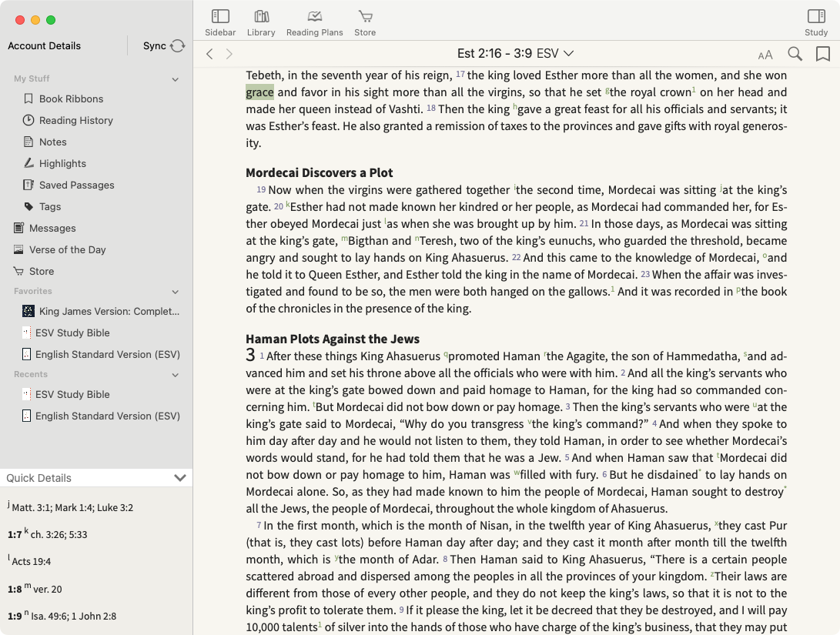Open English Standard Version in Recents
840x635 pixels.
pyautogui.click(x=102, y=416)
